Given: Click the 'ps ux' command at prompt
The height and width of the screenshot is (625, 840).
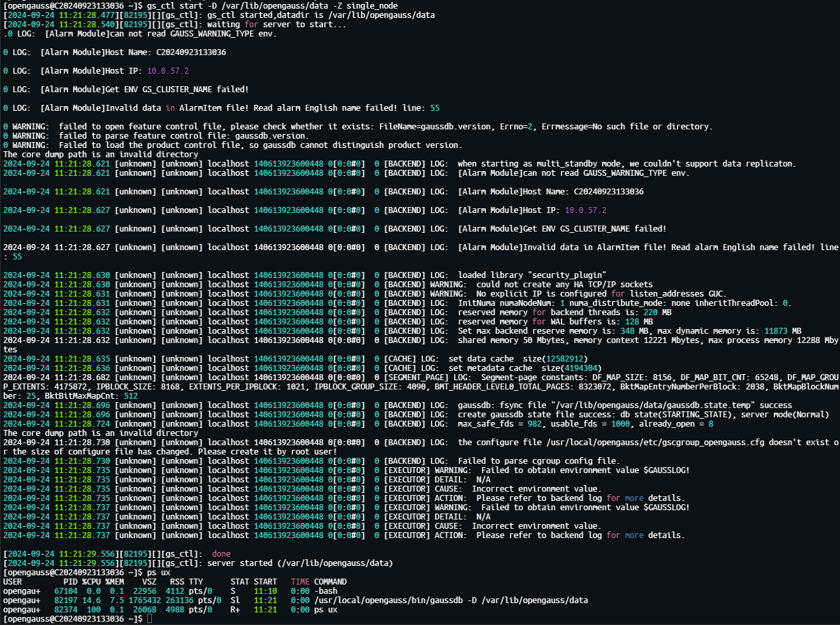Looking at the screenshot, I should click(x=158, y=572).
